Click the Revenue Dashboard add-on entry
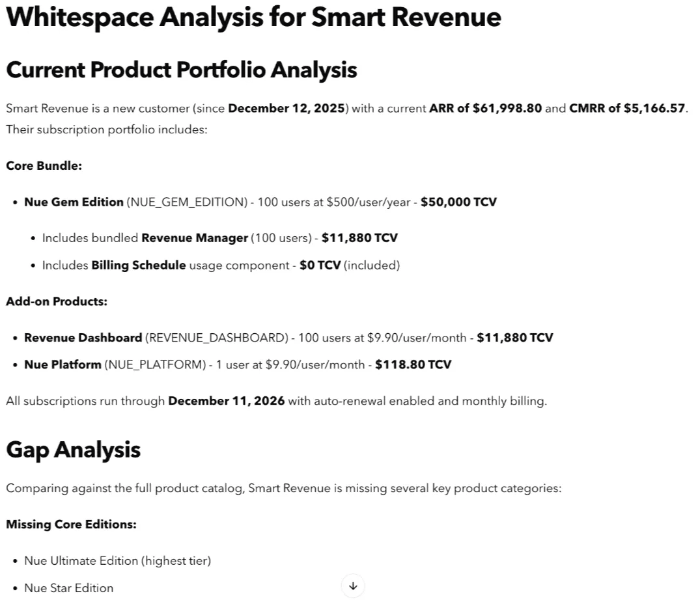The width and height of the screenshot is (700, 600). click(x=82, y=337)
